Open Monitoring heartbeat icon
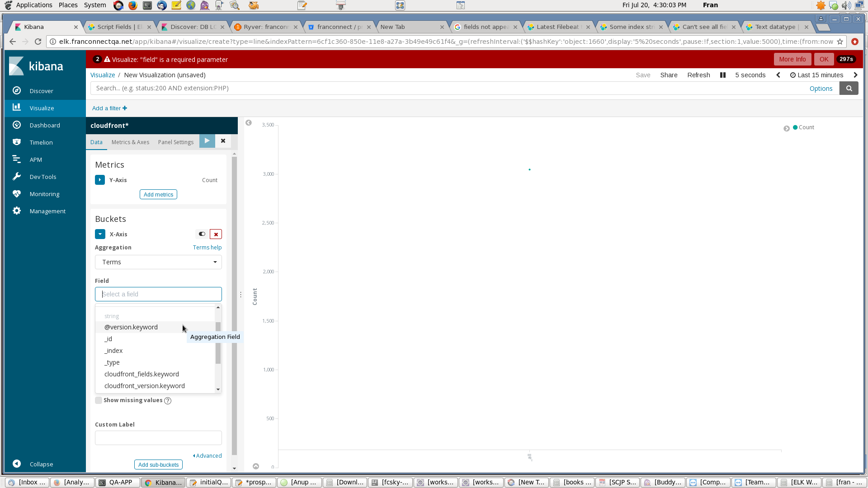The height and width of the screenshot is (488, 868). point(17,194)
